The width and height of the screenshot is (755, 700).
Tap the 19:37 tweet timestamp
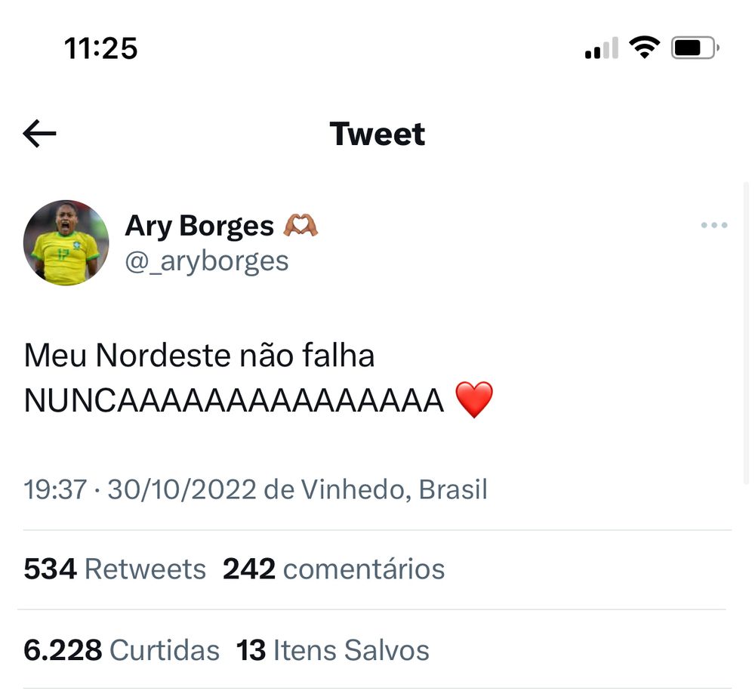coord(55,489)
